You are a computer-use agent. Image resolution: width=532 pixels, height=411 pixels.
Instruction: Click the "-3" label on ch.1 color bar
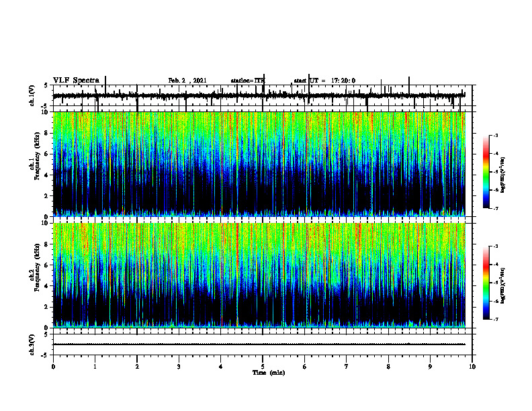tap(496, 136)
